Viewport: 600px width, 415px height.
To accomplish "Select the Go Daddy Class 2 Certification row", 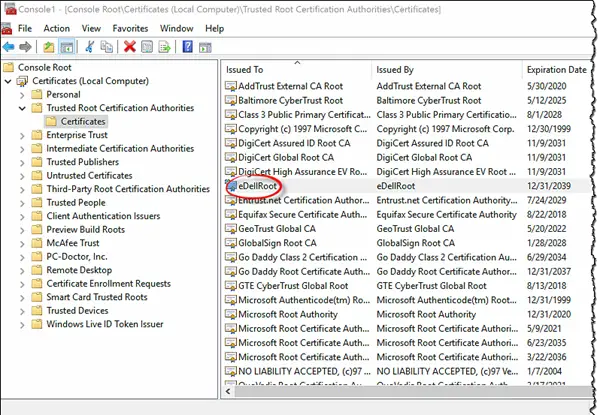I will 407,257.
